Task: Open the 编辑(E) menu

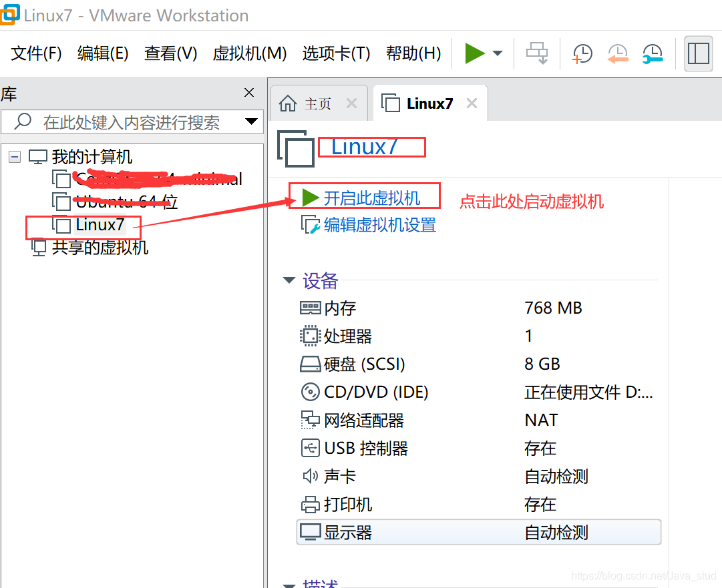Action: tap(103, 53)
